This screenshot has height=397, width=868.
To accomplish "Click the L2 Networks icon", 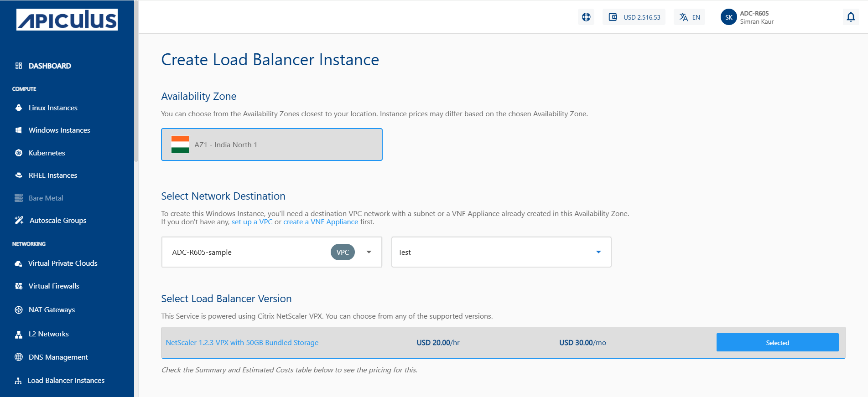I will coord(19,334).
